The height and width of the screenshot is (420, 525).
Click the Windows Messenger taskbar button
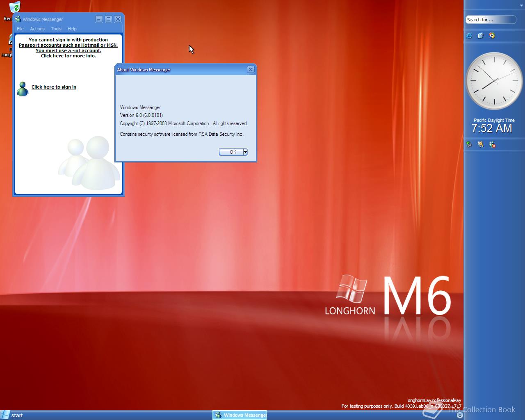pyautogui.click(x=240, y=415)
